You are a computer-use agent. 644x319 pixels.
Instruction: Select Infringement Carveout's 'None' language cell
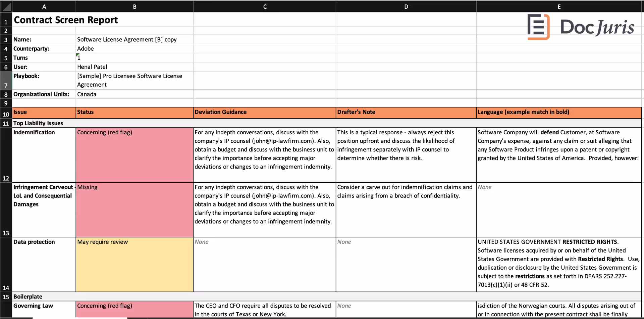click(x=559, y=210)
